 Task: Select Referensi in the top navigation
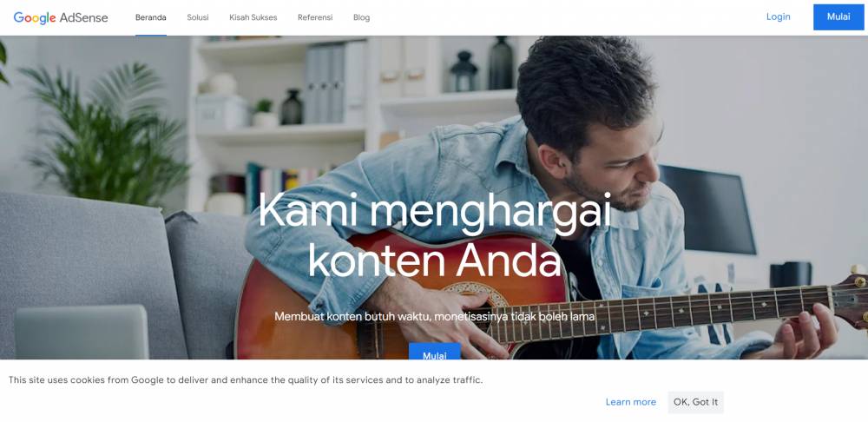click(315, 17)
